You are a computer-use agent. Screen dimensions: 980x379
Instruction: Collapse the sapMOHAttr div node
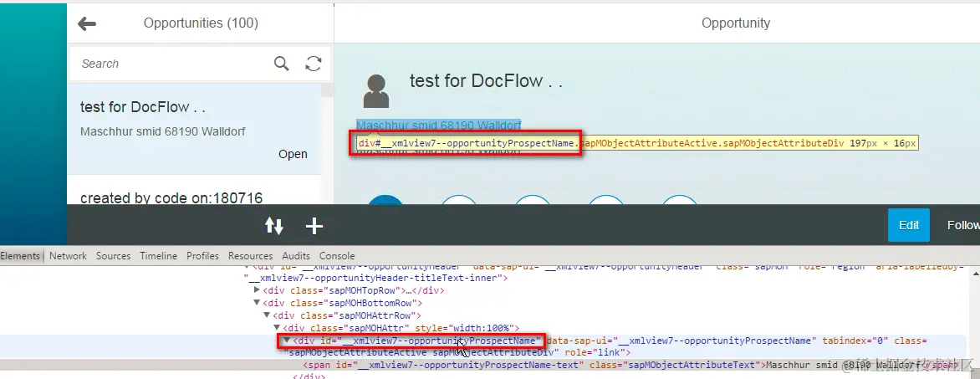pyautogui.click(x=277, y=328)
